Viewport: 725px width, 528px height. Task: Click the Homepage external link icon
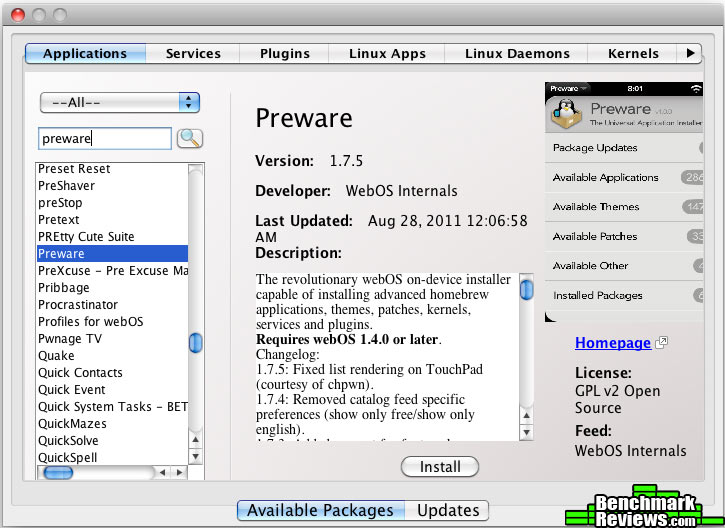[662, 343]
